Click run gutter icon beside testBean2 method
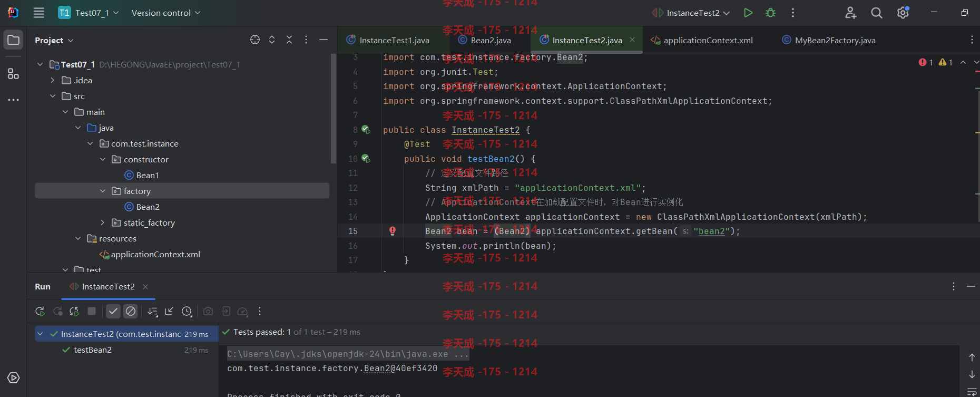Viewport: 980px width, 397px height. pos(366,159)
